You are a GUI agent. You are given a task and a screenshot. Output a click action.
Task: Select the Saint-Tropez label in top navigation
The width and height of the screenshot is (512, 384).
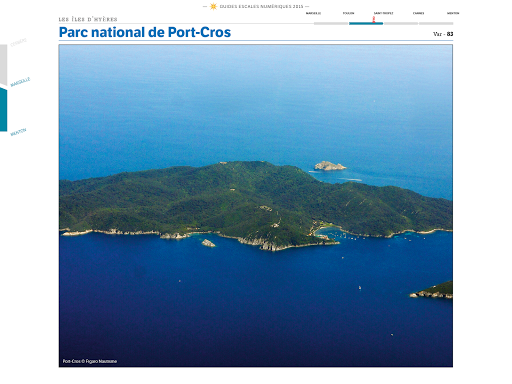(383, 13)
